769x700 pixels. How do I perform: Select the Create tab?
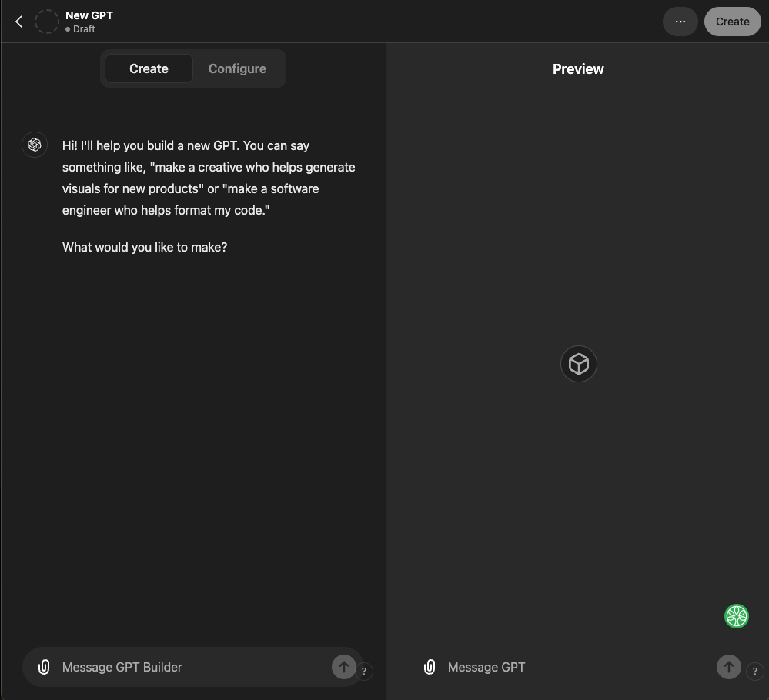click(x=149, y=68)
